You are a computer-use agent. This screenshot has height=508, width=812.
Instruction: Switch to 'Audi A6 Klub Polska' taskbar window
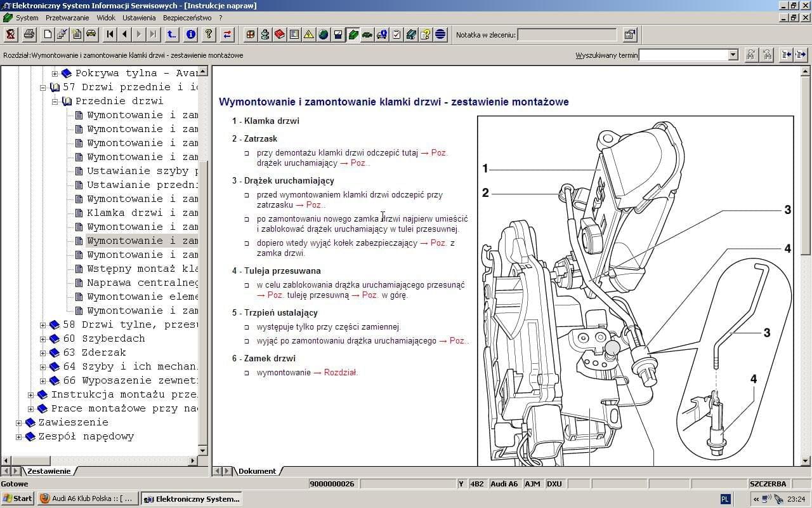click(88, 498)
